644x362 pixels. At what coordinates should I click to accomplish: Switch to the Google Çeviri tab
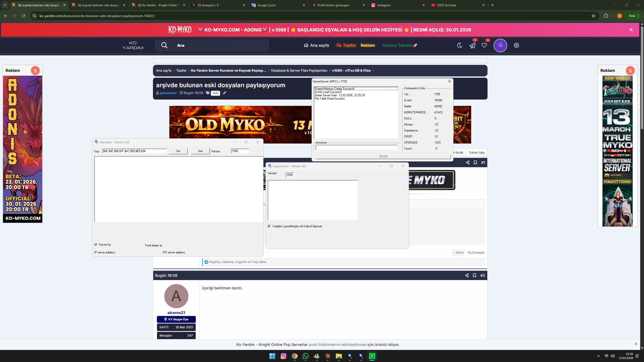[278, 5]
